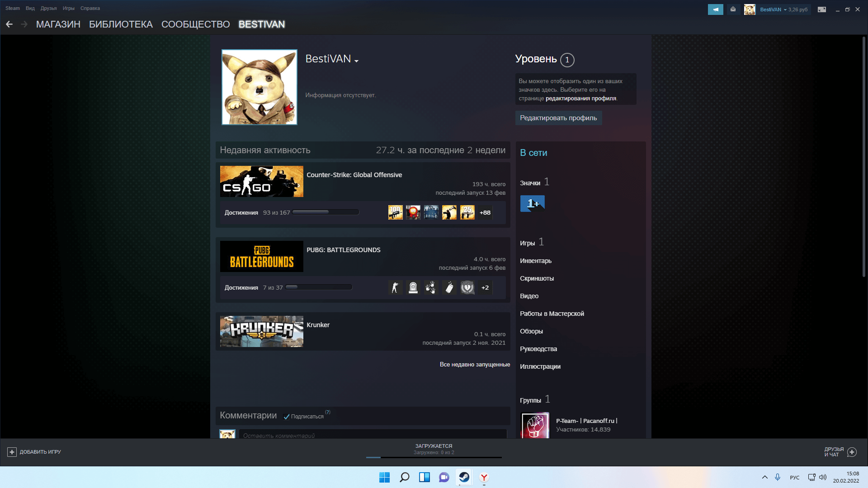Open Иллюстрации link
This screenshot has height=488, width=868.
(x=540, y=366)
